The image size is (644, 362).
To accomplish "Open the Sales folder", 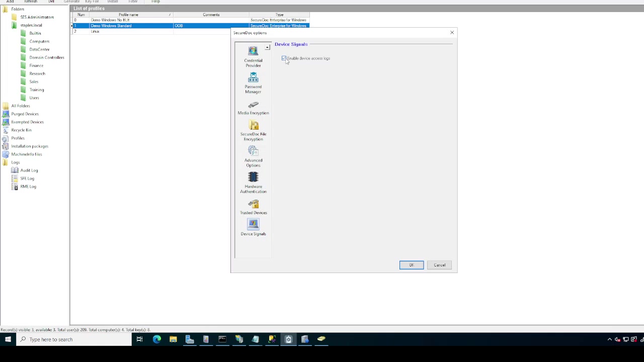I will coord(34,81).
